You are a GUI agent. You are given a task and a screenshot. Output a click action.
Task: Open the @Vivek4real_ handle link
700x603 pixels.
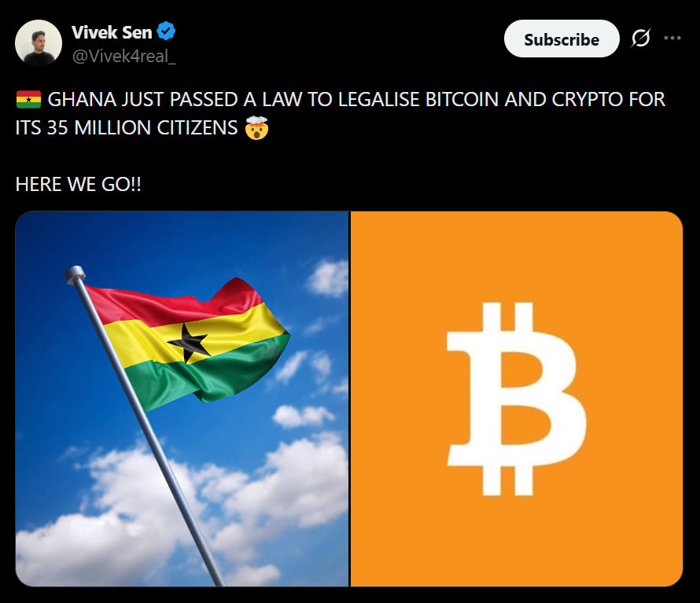click(124, 57)
